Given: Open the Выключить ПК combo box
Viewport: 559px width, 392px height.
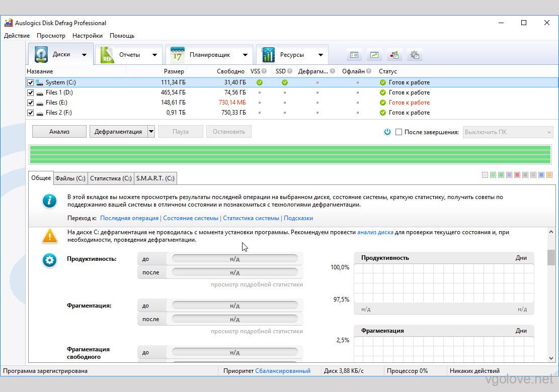Looking at the screenshot, I should (508, 132).
